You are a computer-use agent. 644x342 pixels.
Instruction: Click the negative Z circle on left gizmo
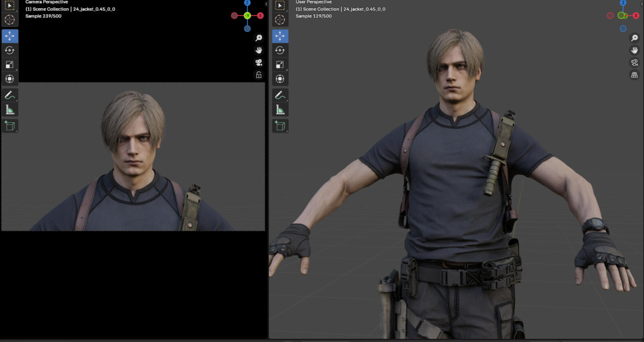247,29
